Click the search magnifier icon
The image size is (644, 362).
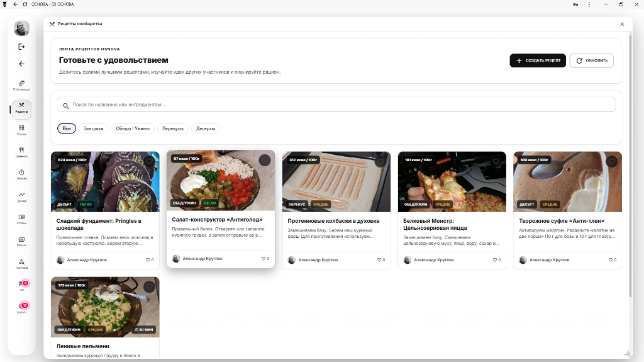(x=65, y=106)
